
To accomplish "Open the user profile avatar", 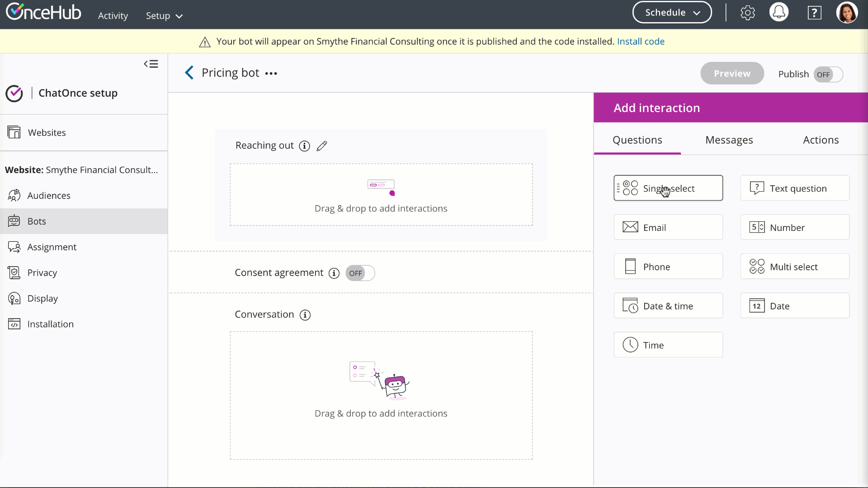I will point(847,13).
